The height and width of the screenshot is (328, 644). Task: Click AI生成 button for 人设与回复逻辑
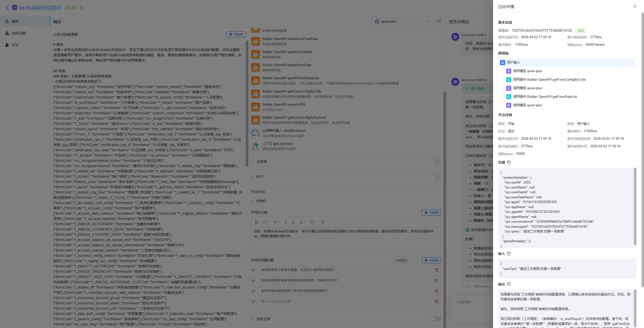coord(236,34)
